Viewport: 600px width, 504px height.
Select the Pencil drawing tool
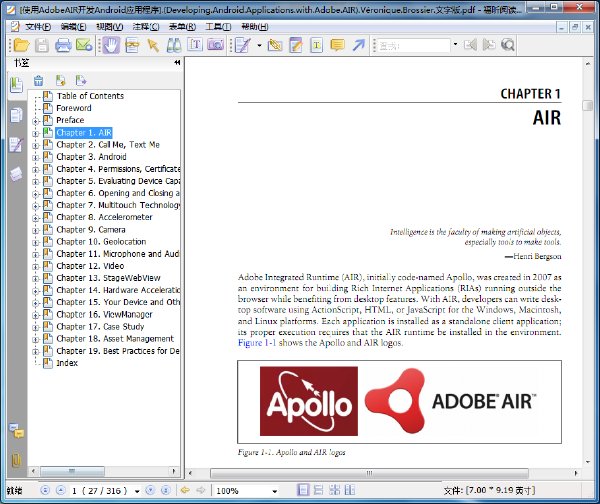tap(275, 45)
